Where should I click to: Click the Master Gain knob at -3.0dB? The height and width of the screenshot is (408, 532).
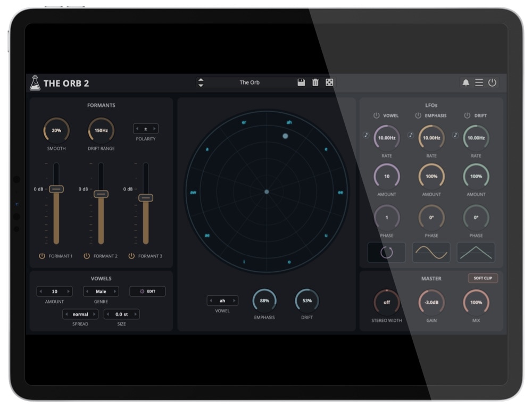(431, 302)
